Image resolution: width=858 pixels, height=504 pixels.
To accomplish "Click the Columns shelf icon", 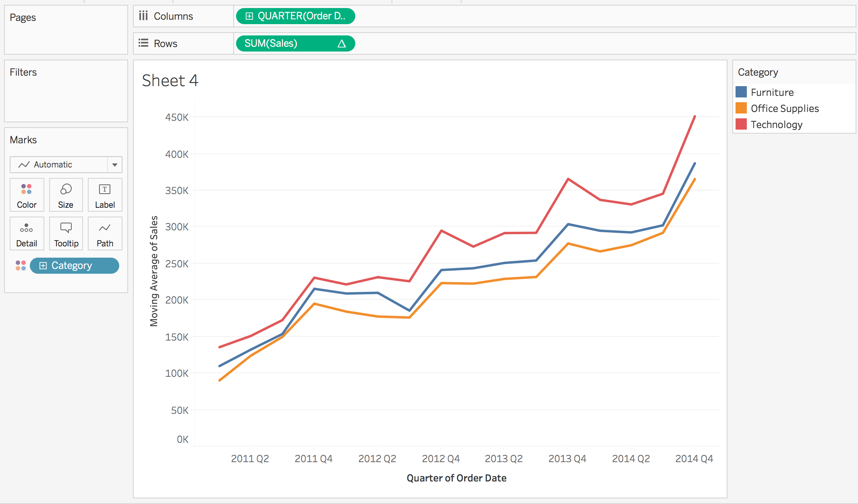I will (x=143, y=16).
